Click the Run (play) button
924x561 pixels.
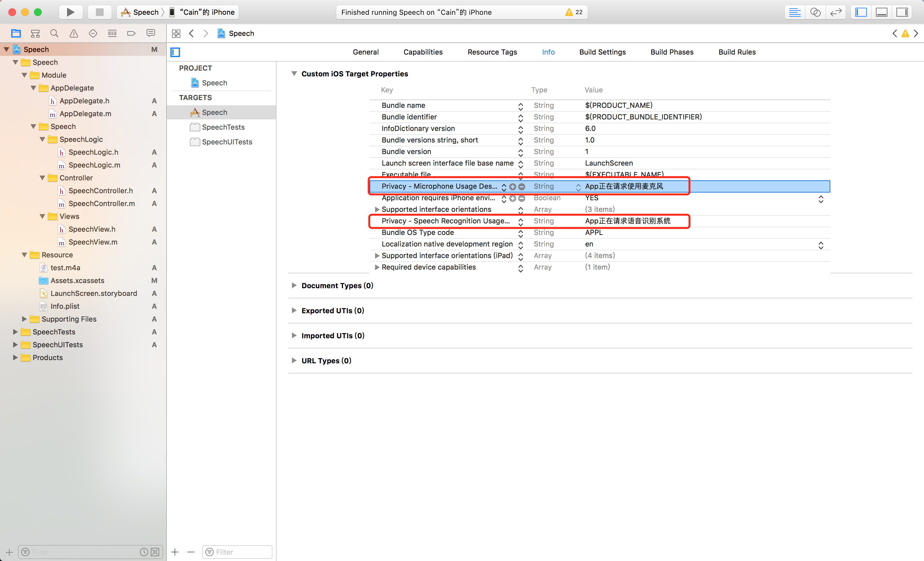(70, 12)
